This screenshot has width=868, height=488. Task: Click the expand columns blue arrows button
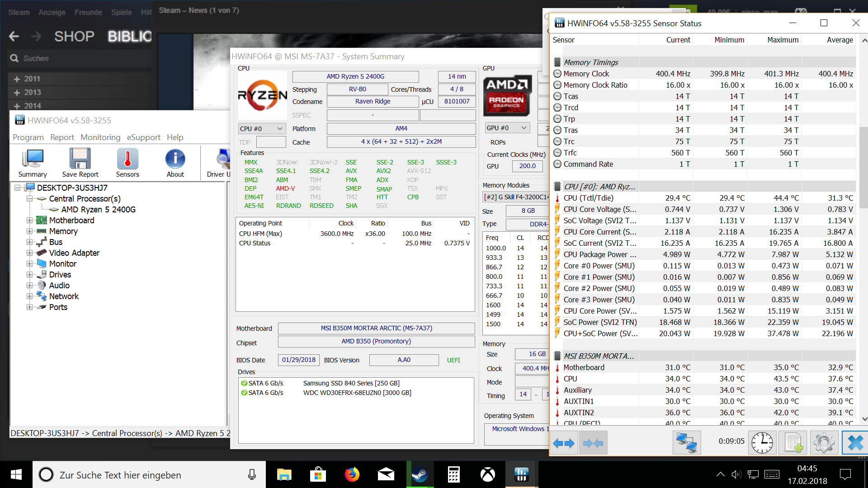click(564, 443)
